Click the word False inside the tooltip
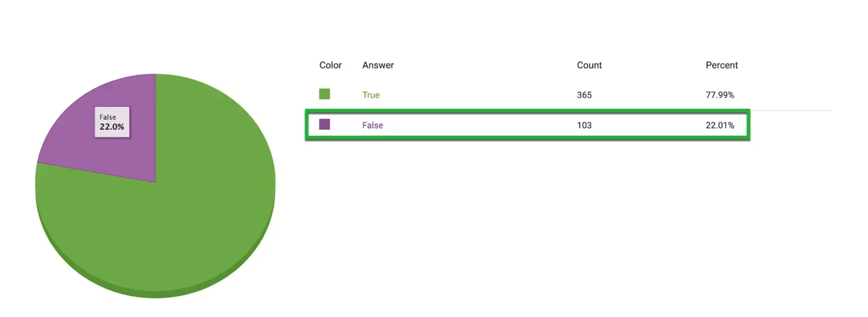868x317 pixels. pos(108,117)
